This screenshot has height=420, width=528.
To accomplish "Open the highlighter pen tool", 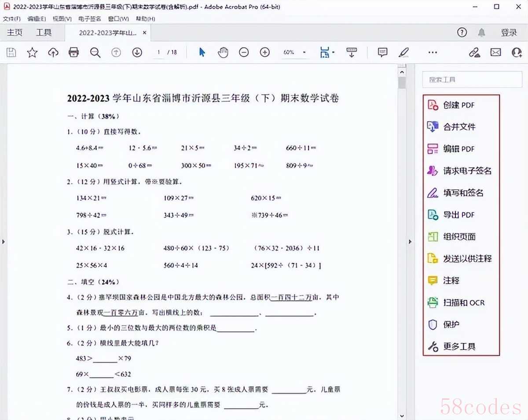I will [x=403, y=52].
